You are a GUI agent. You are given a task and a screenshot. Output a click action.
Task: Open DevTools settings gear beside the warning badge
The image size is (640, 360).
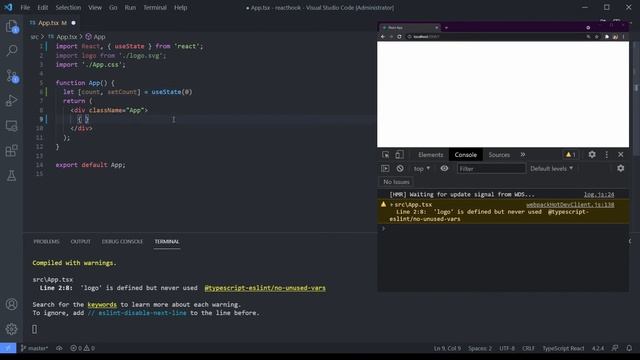pyautogui.click(x=592, y=154)
